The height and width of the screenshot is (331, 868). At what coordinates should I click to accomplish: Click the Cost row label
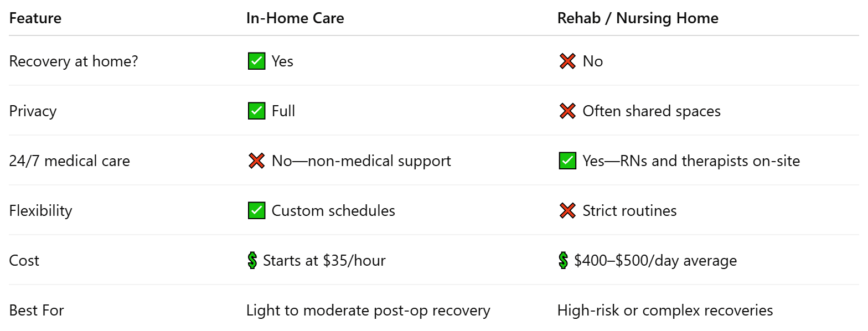click(x=24, y=260)
